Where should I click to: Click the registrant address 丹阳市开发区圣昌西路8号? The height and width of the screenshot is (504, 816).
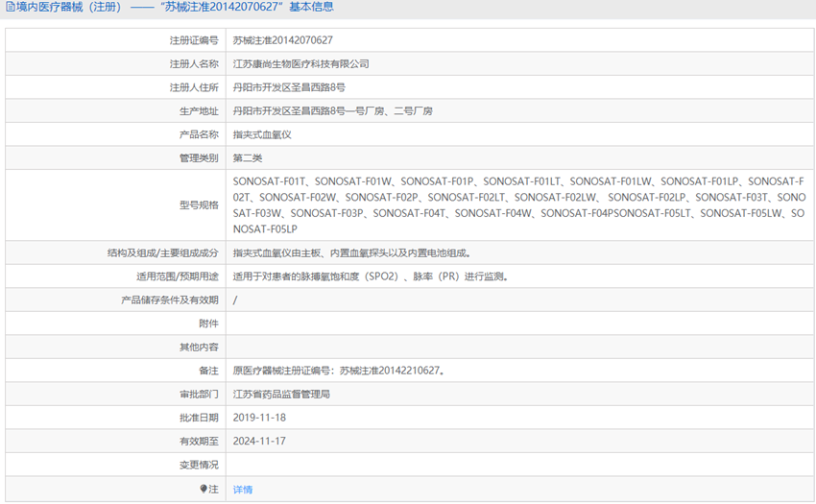tap(289, 87)
